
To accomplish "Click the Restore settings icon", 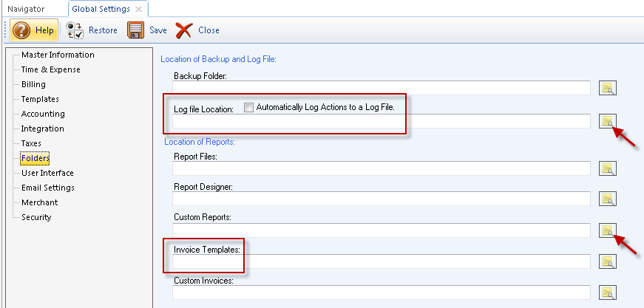I will point(75,30).
